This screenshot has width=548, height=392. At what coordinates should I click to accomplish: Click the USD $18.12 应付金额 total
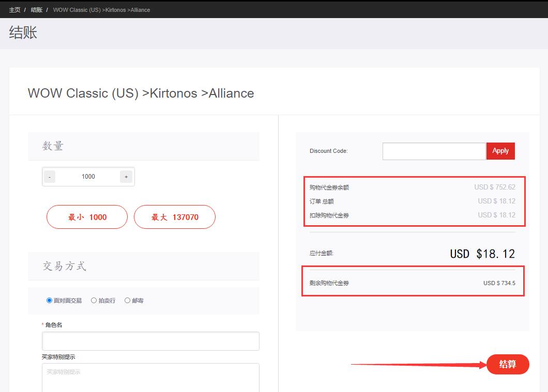click(482, 254)
